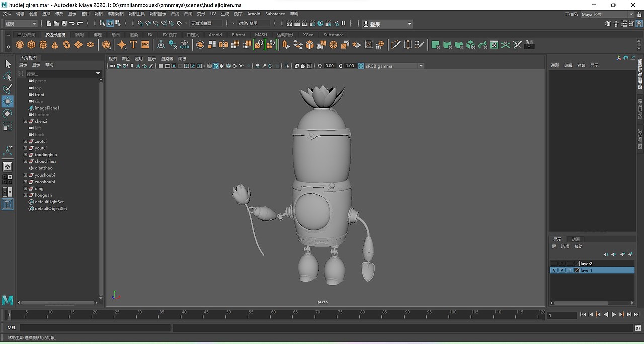Click the Select tool arrow in the toolbox
644x344 pixels.
8,64
